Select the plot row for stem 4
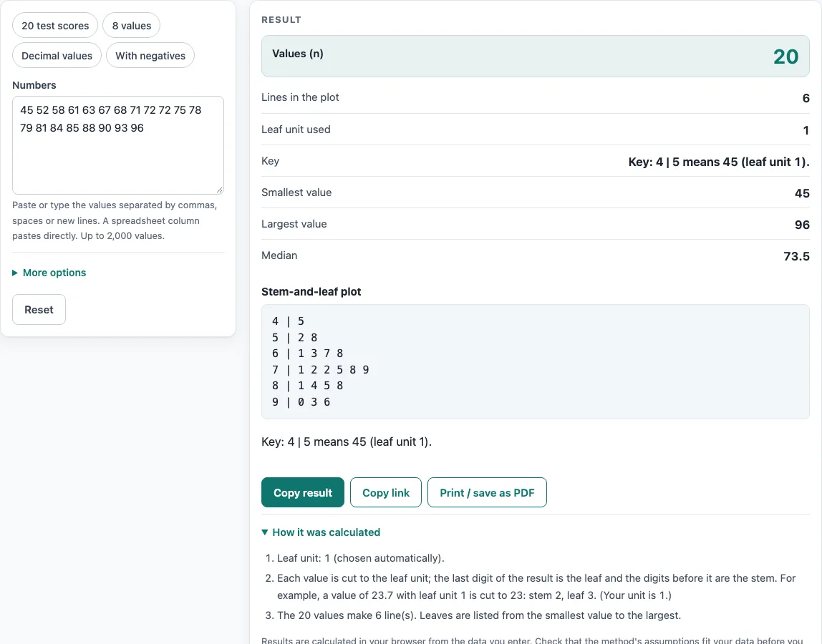Image resolution: width=822 pixels, height=644 pixels. coord(288,321)
